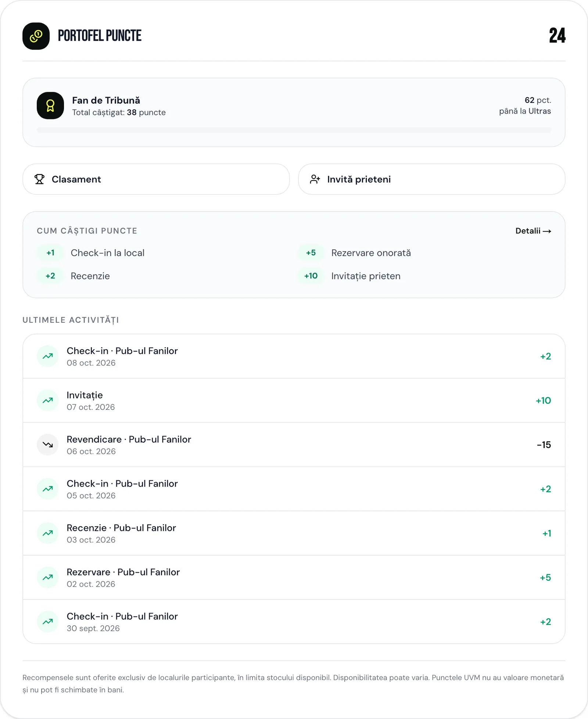The height and width of the screenshot is (719, 588).
Task: Open the 'Revendicare · Pub-ul Fanilor' activity
Action: coord(294,445)
